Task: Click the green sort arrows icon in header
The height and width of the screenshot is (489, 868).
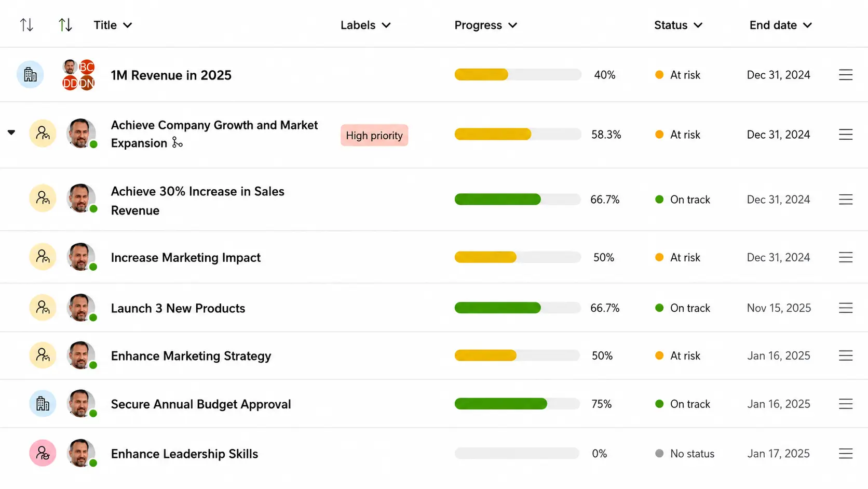Action: [65, 25]
